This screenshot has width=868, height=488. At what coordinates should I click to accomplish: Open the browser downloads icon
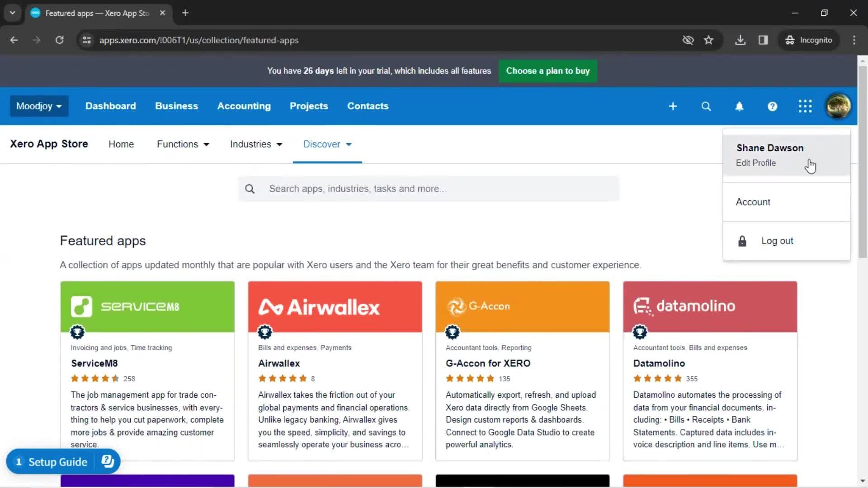click(x=740, y=40)
